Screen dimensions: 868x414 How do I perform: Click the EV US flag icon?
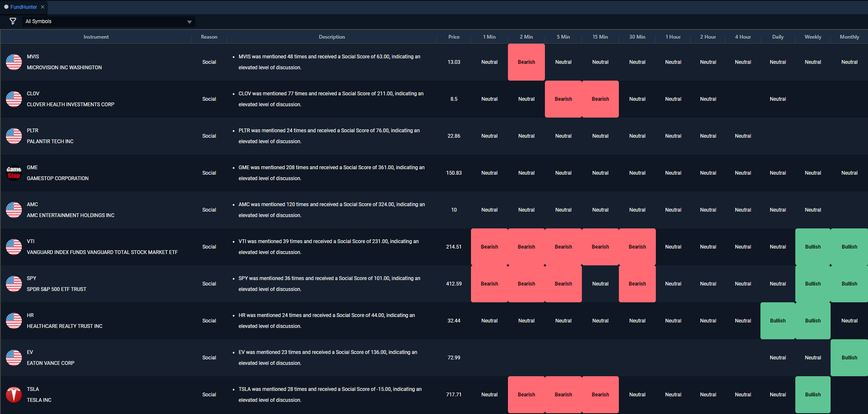click(x=14, y=358)
